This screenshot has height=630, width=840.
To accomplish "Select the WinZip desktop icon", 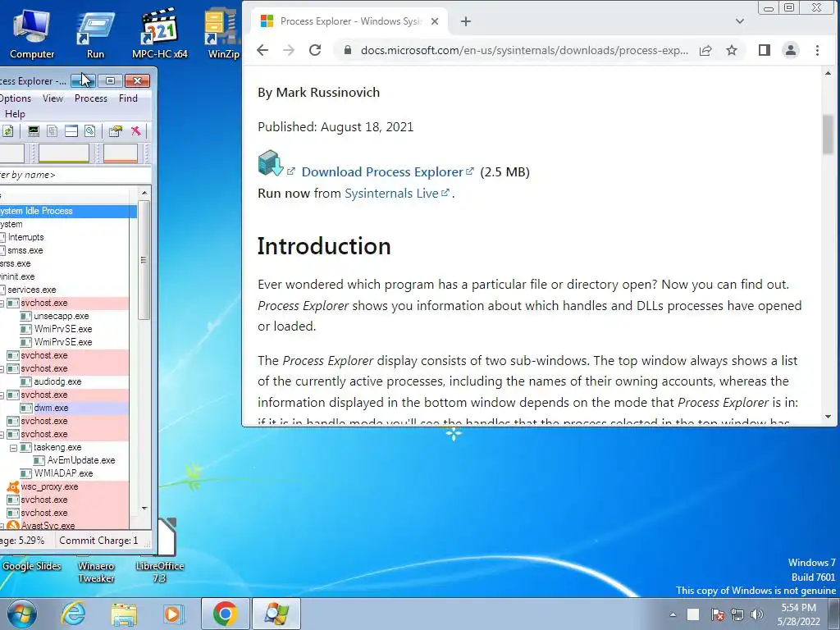I will tap(223, 33).
